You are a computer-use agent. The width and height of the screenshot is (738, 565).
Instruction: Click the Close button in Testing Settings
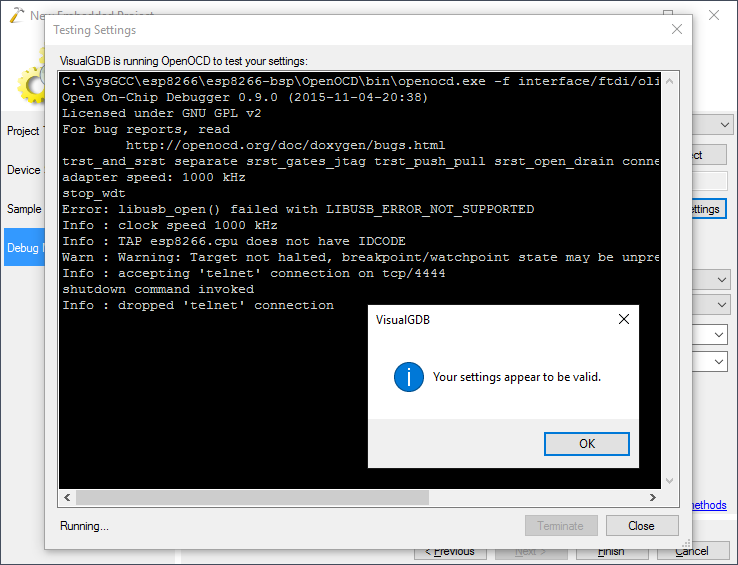point(642,525)
